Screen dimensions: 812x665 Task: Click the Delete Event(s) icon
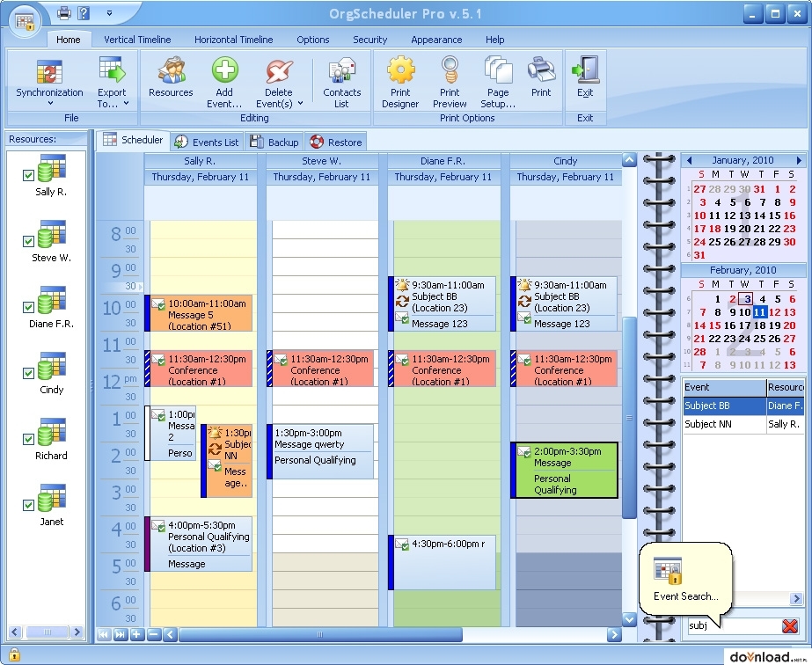279,71
